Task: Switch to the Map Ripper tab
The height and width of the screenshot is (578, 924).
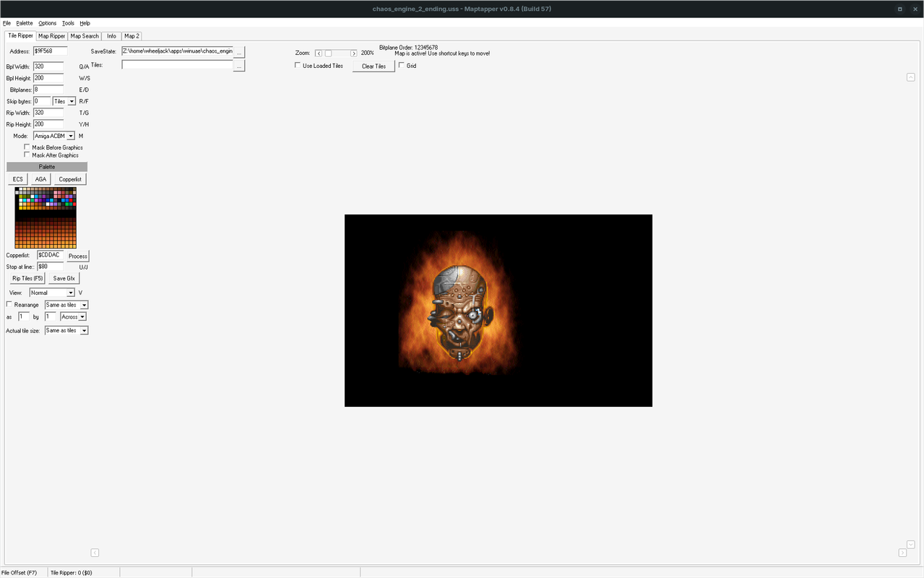Action: click(52, 36)
